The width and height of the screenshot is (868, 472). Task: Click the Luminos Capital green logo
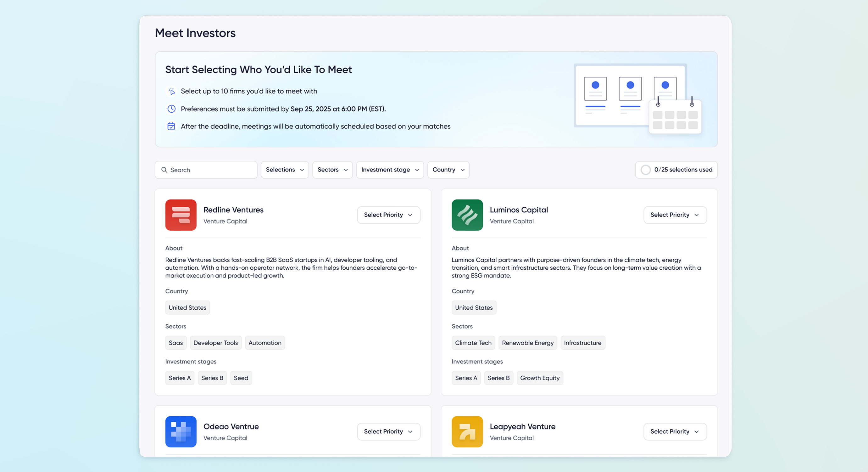(x=467, y=215)
